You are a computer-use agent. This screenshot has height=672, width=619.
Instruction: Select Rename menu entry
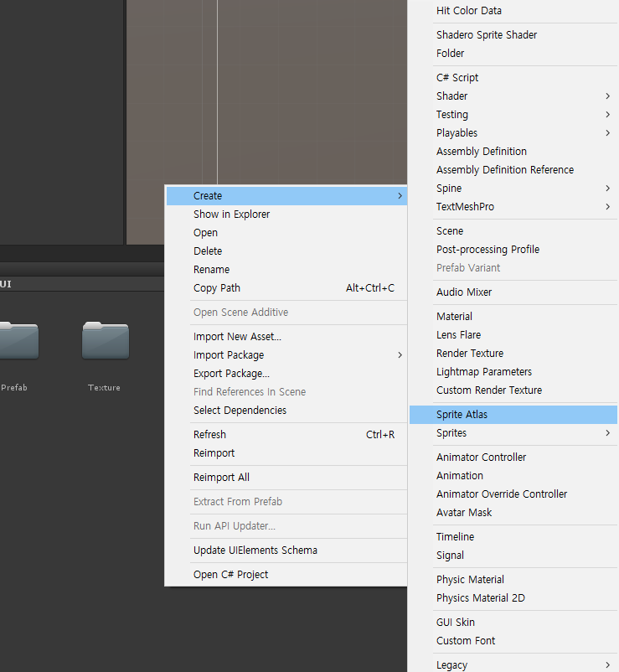click(286, 270)
